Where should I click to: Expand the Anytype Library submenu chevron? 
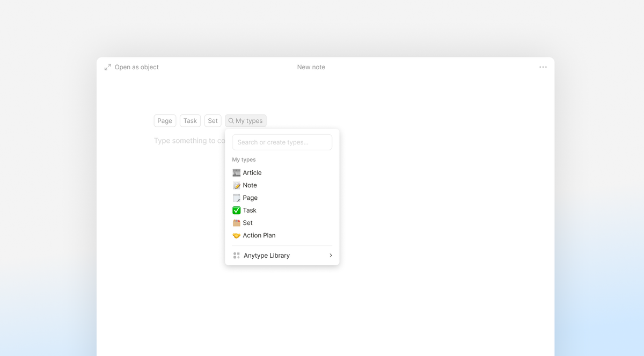click(x=331, y=256)
